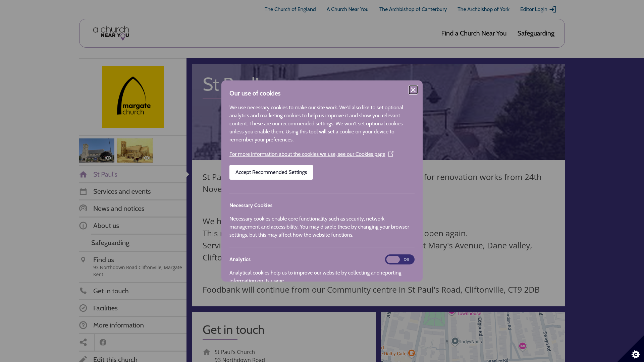The width and height of the screenshot is (644, 362).
Task: Click the Townhouse label on the map
Action: 469,314
